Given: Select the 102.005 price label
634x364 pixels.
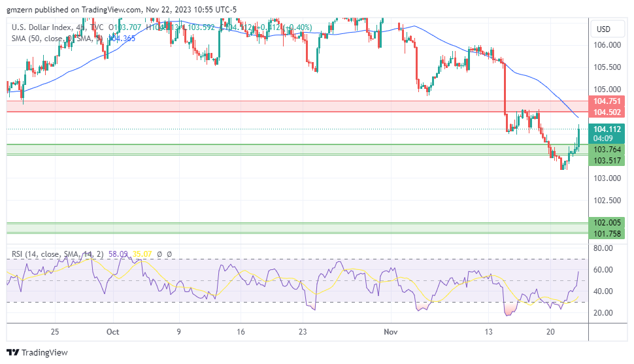Looking at the screenshot, I should (607, 223).
